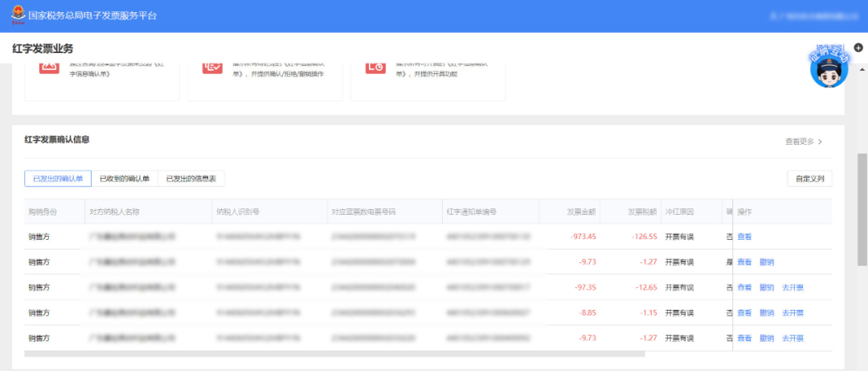The height and width of the screenshot is (371, 868).
Task: Click the 发票金额 column header
Action: tap(570, 212)
